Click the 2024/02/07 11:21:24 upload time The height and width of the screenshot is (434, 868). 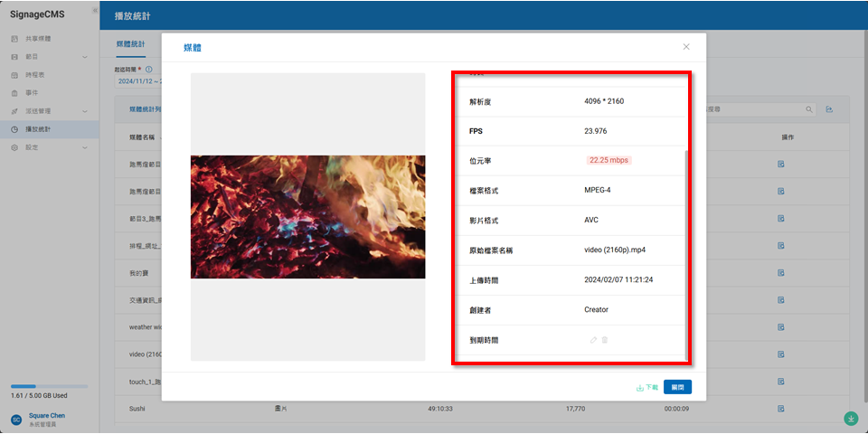coord(618,280)
